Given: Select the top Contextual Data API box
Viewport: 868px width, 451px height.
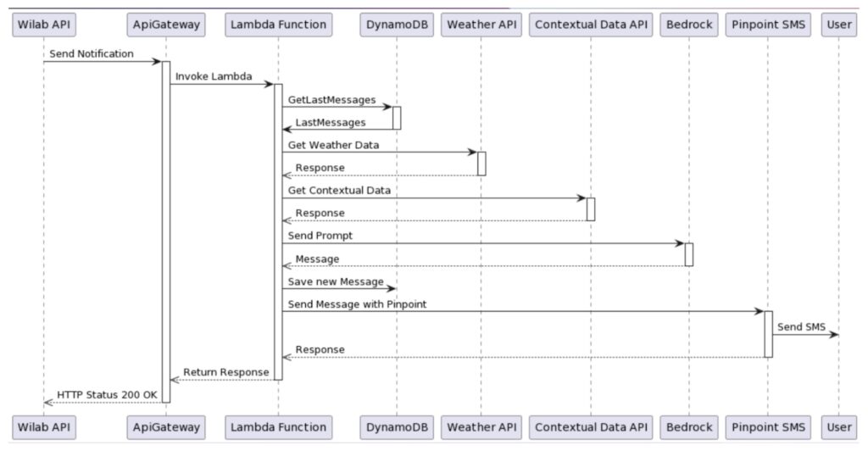Looking at the screenshot, I should click(x=591, y=25).
